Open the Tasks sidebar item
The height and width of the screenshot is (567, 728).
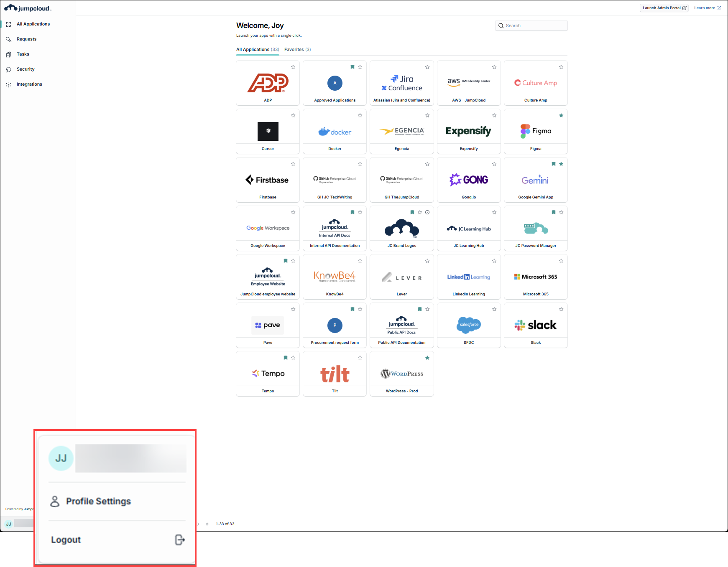[23, 54]
